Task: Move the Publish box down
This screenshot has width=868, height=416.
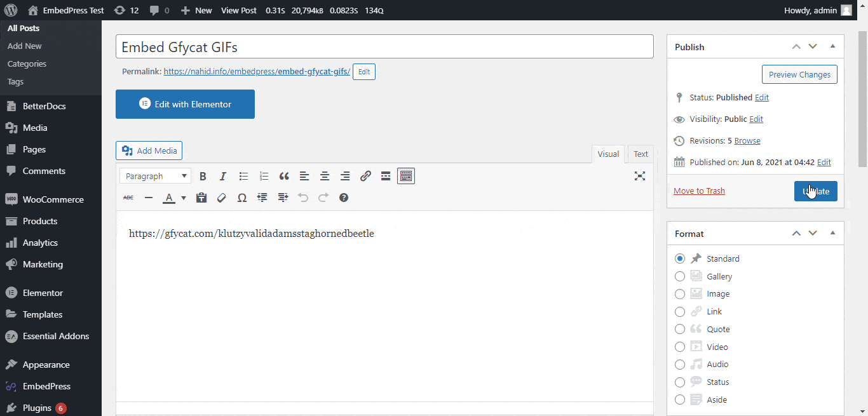Action: 813,46
